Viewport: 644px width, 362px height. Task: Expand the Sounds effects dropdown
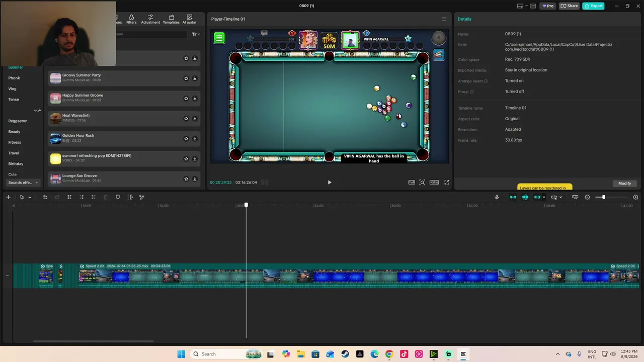click(23, 183)
